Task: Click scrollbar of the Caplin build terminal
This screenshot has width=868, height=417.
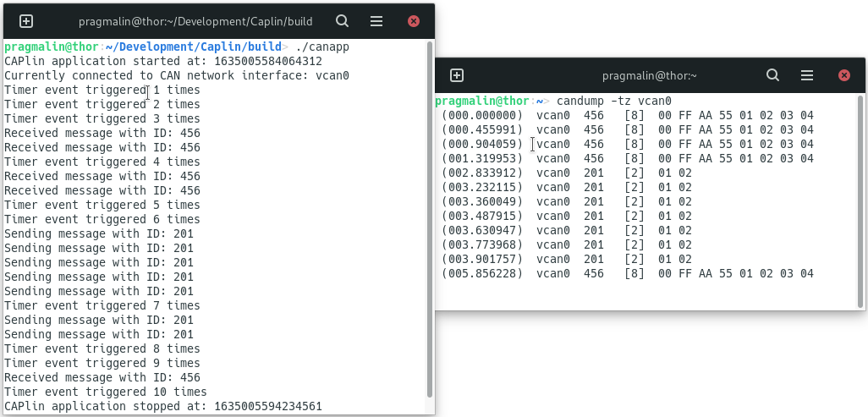Action: pos(430,219)
